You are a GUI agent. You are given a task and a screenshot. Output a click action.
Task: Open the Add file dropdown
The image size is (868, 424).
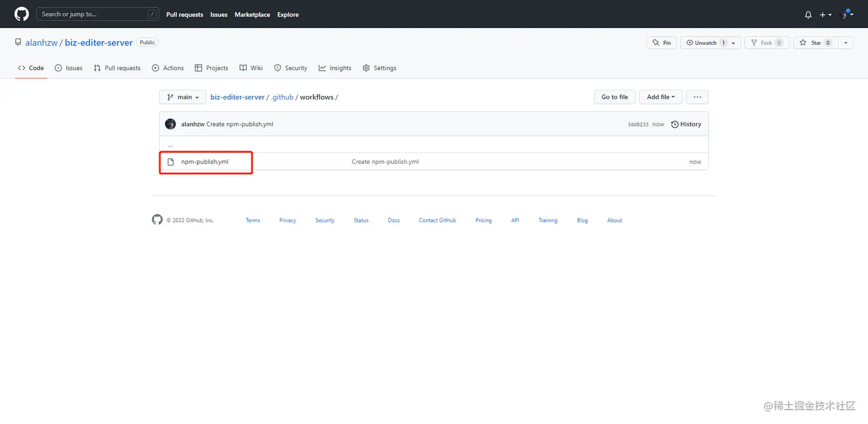click(x=661, y=97)
